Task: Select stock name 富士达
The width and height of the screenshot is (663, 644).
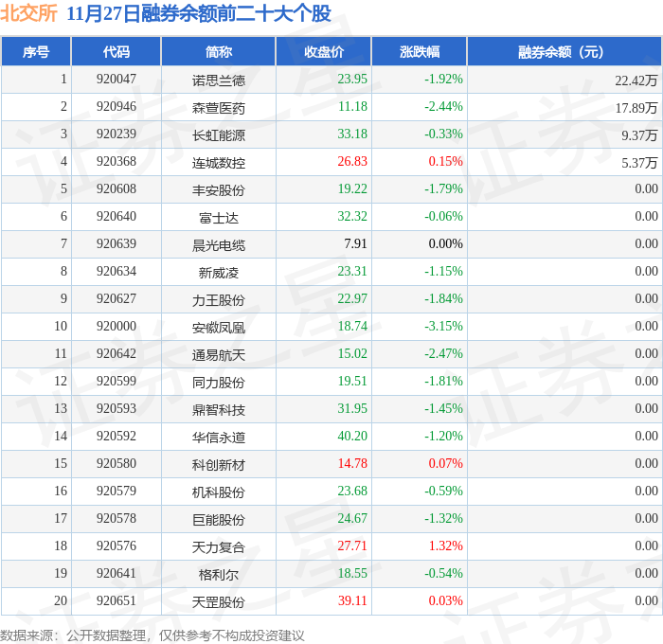Action: point(218,217)
